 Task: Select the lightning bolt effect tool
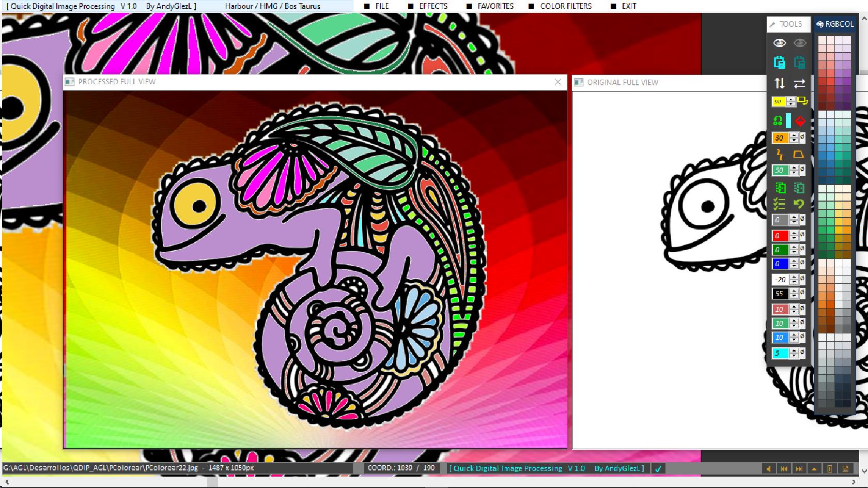point(780,154)
